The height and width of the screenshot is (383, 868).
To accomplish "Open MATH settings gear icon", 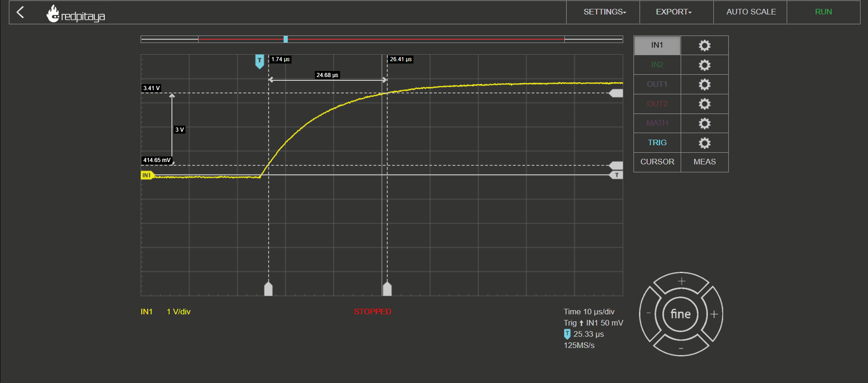I will point(704,123).
